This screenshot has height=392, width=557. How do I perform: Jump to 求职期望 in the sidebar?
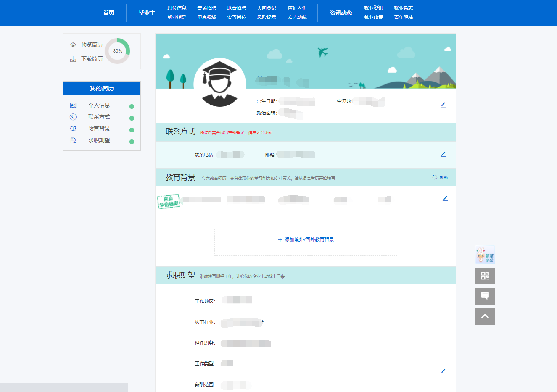(x=99, y=140)
